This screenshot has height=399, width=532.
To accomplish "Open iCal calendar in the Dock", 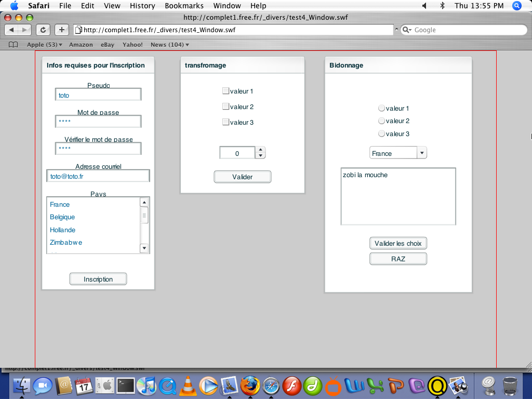I will [84, 386].
